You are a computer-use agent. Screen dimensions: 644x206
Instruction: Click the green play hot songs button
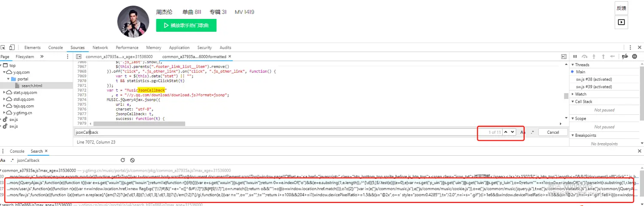186,25
